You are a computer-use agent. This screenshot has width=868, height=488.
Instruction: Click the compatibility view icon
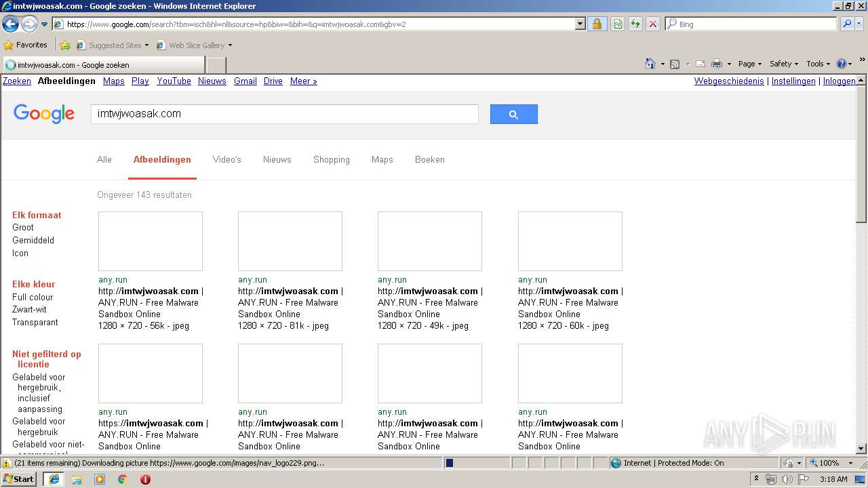click(618, 24)
